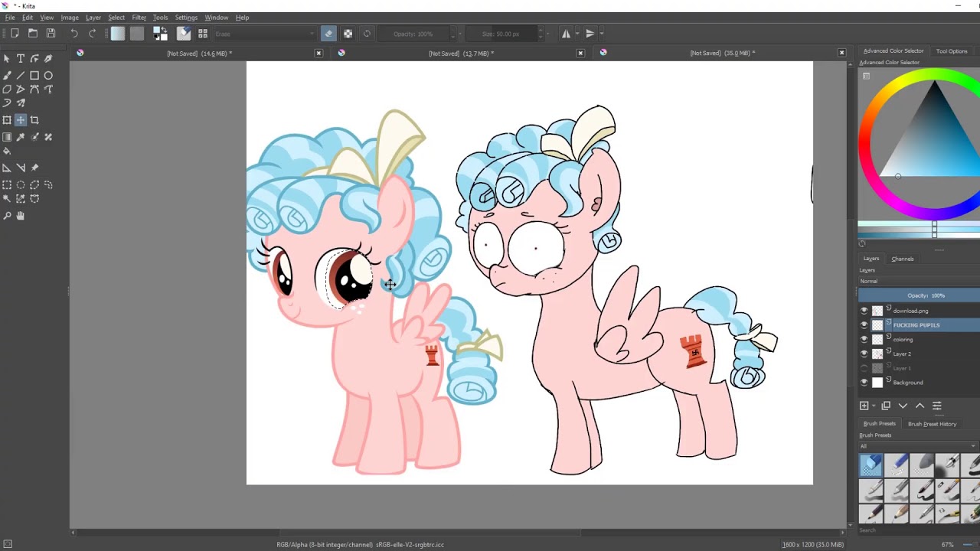The height and width of the screenshot is (551, 980).
Task: Hide the Background layer
Action: [x=864, y=383]
